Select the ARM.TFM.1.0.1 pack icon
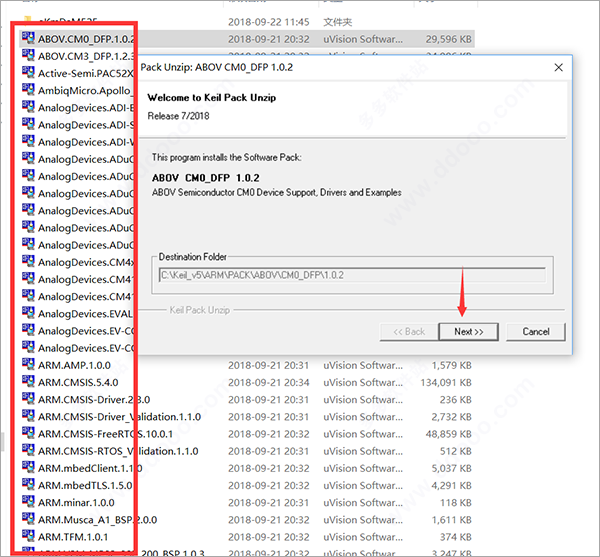600x557 pixels. click(x=28, y=536)
